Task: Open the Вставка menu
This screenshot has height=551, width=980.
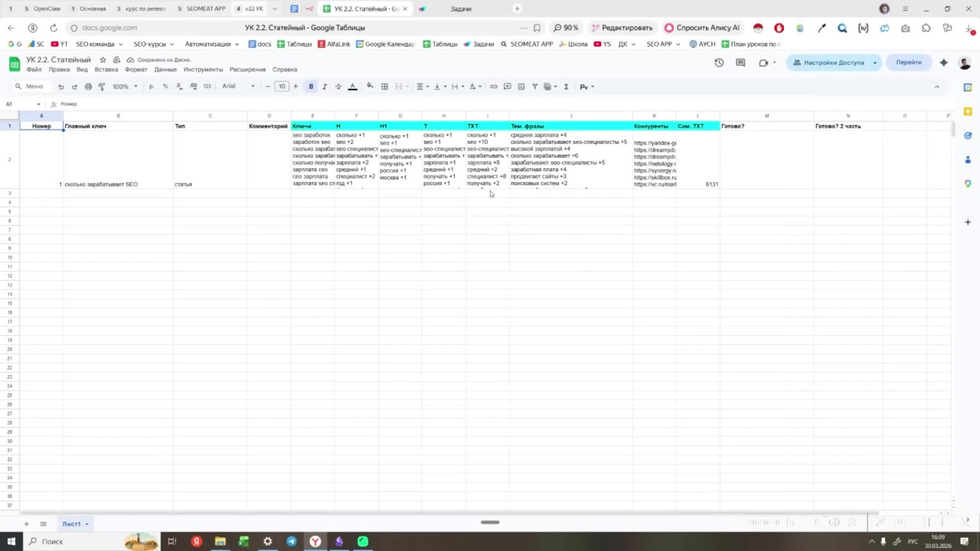Action: point(106,70)
